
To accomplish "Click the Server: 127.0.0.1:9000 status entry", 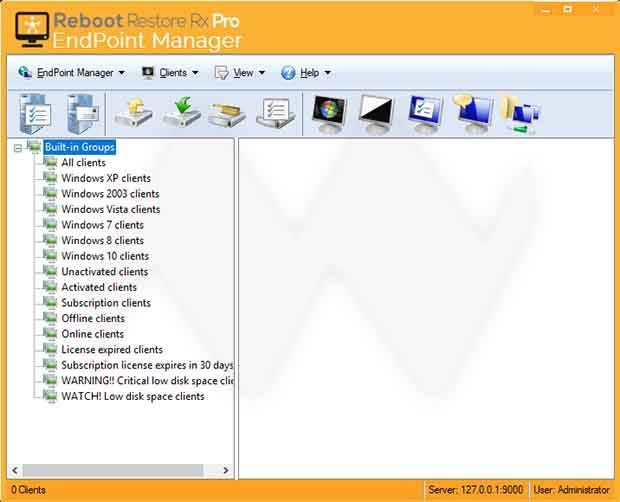I will [x=476, y=490].
